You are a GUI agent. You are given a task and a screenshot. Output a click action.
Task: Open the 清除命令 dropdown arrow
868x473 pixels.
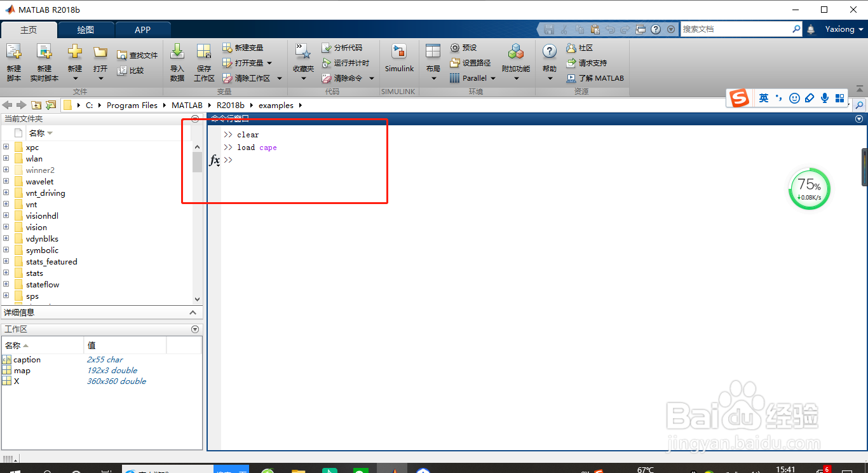click(x=372, y=78)
